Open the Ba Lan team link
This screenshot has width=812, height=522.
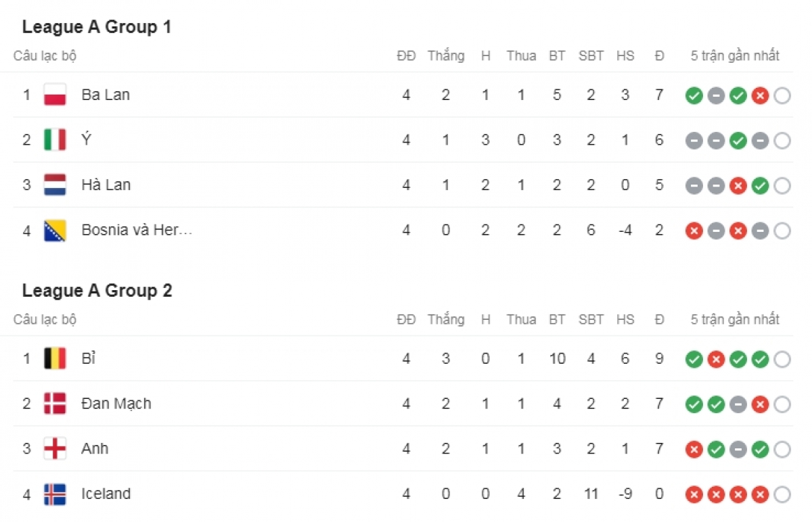pos(106,95)
